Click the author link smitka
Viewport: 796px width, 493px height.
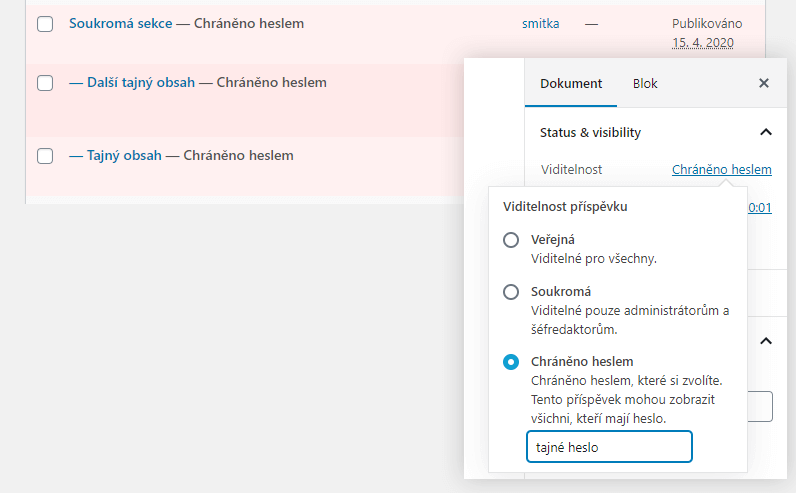541,24
